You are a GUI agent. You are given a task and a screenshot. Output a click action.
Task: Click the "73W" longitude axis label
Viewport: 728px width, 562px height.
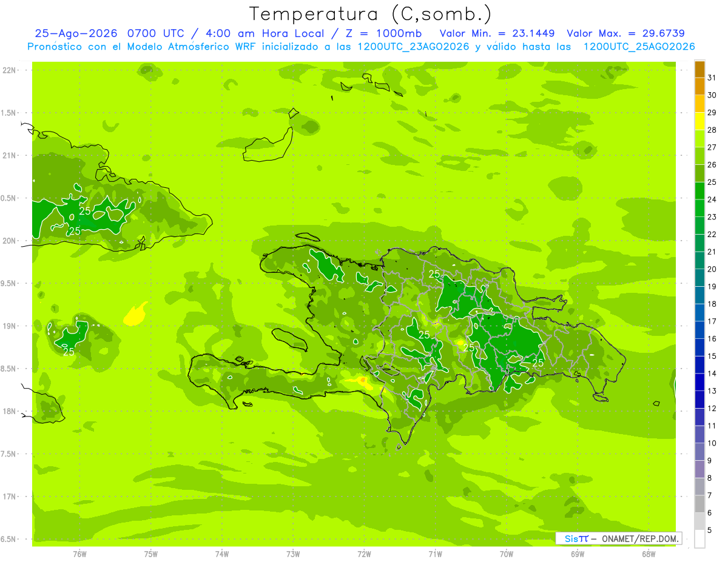pos(293,554)
